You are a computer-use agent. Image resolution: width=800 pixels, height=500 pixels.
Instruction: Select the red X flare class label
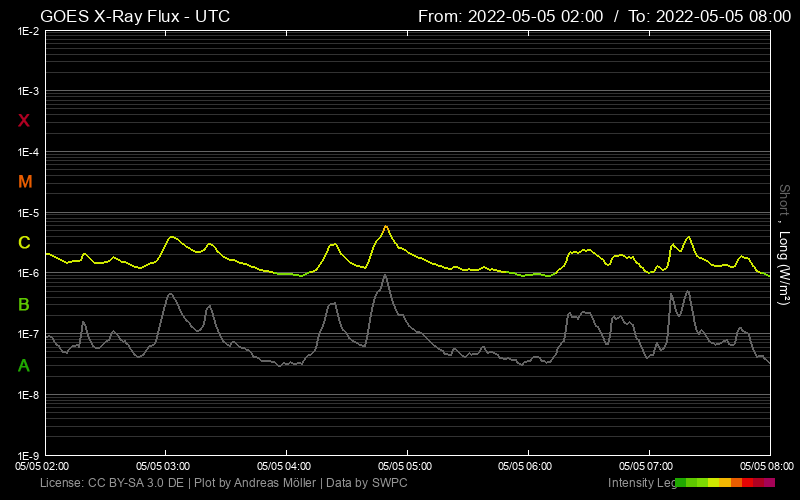[23, 121]
